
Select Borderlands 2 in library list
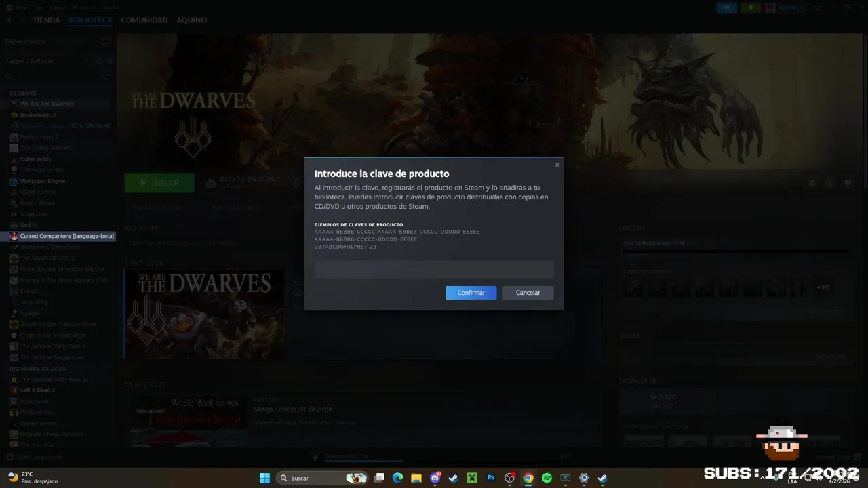[38, 115]
